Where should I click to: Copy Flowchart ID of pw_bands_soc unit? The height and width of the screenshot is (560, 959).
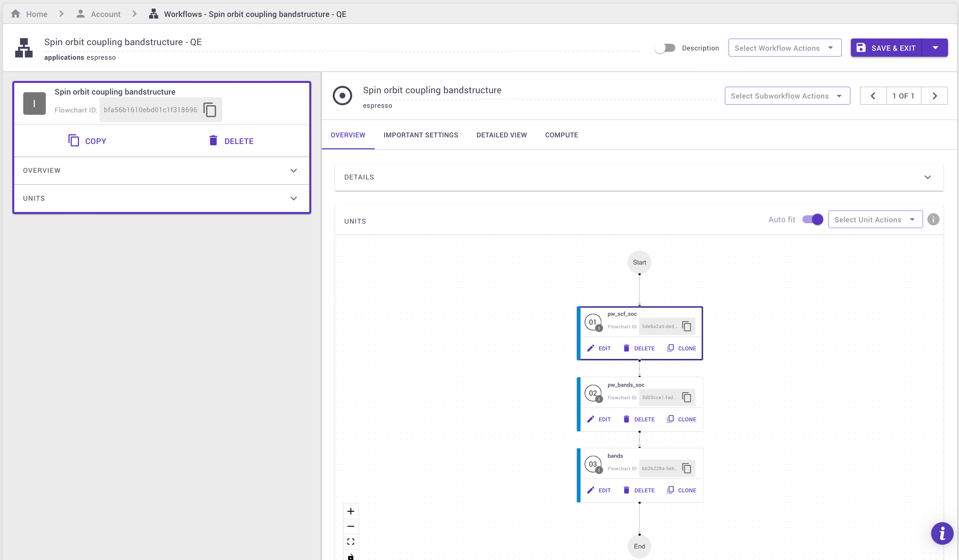point(687,397)
